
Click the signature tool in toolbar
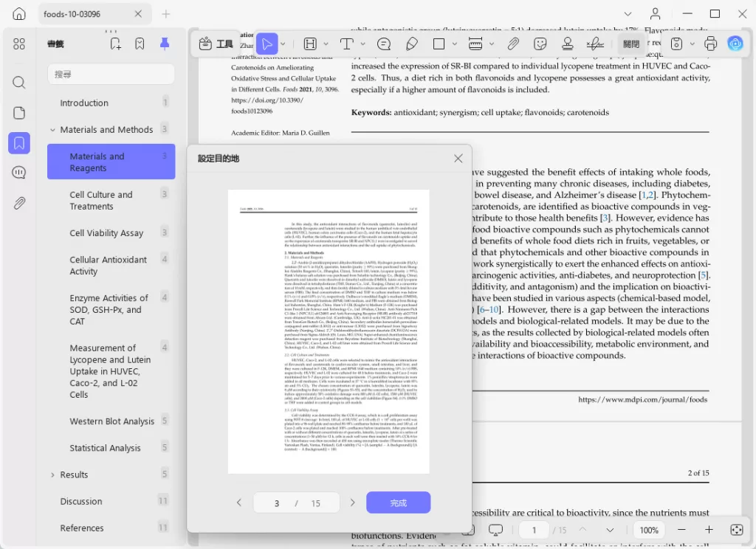point(594,44)
